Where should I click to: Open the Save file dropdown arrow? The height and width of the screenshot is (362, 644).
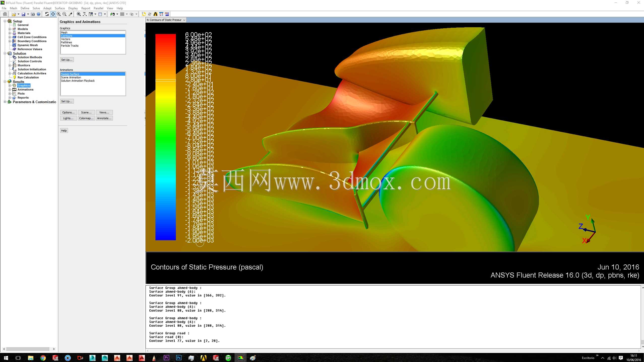point(28,14)
